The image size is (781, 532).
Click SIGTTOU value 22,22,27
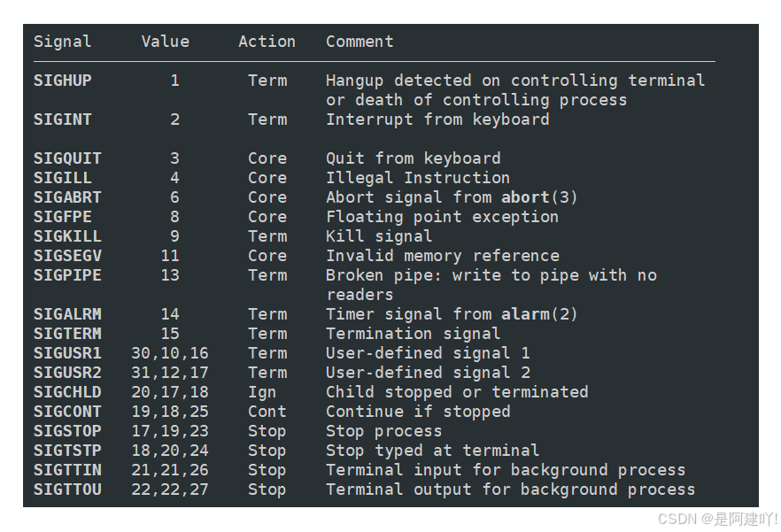click(x=170, y=490)
